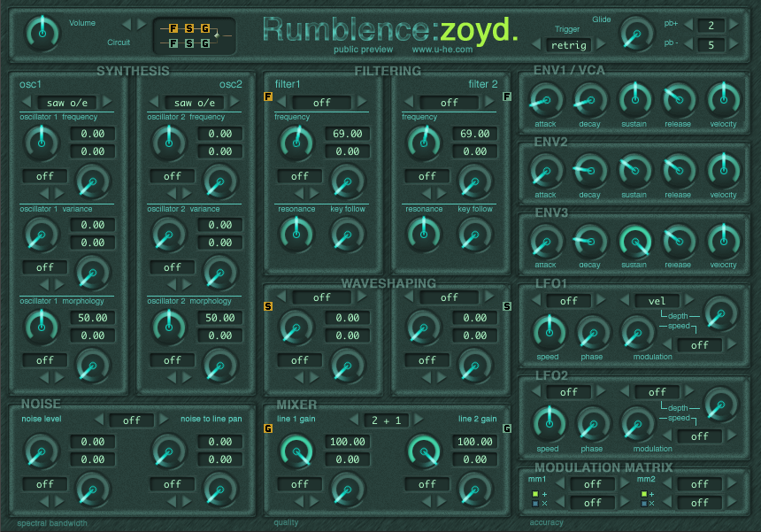The width and height of the screenshot is (761, 532).
Task: Click filter1 frequency value 69.00
Action: 348,134
